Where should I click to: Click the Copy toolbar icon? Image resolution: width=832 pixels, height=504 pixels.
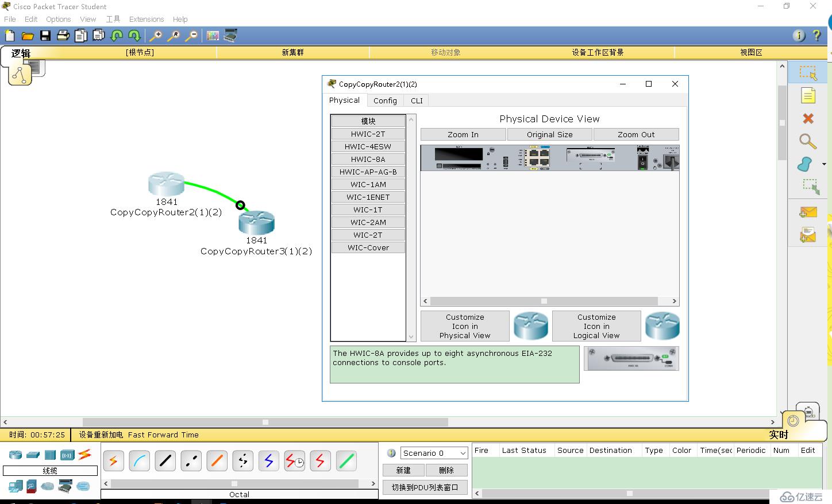click(81, 36)
